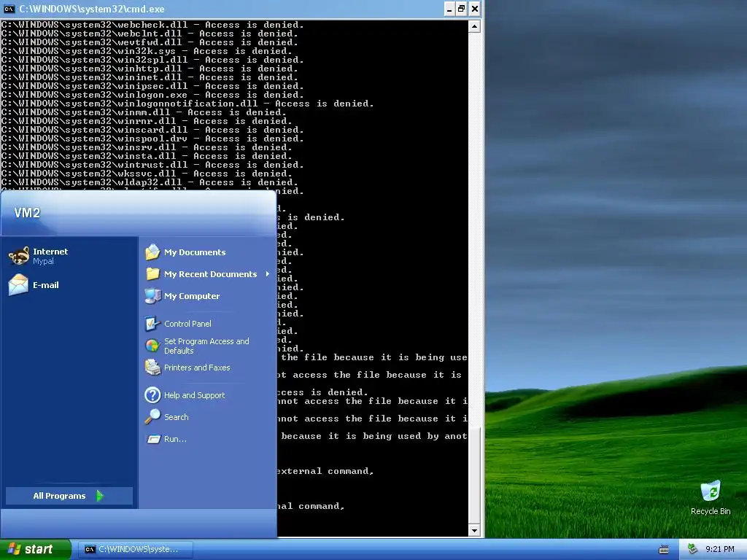Open the Run dialog icon
747x560 pixels.
coord(153,439)
